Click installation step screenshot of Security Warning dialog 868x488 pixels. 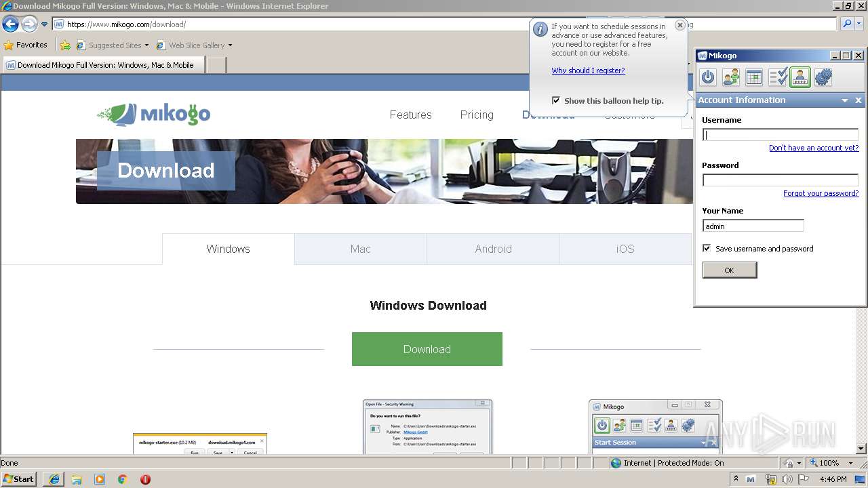point(427,427)
